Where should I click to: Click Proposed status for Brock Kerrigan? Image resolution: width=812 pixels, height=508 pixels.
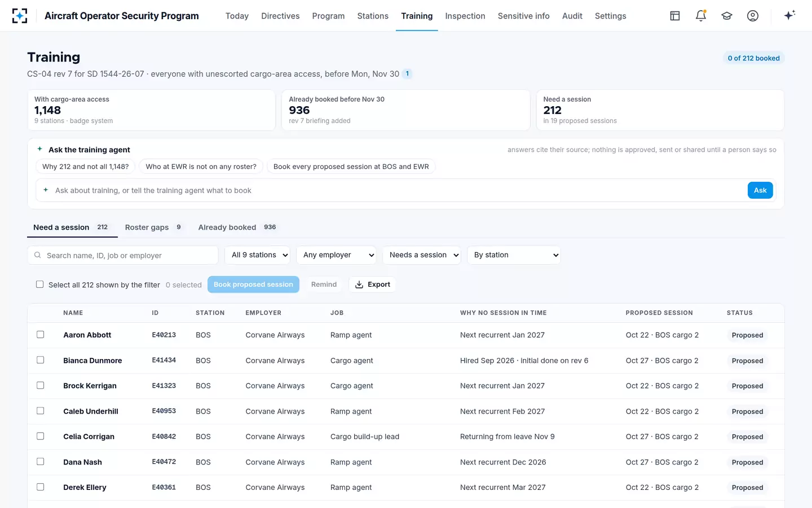tap(747, 386)
